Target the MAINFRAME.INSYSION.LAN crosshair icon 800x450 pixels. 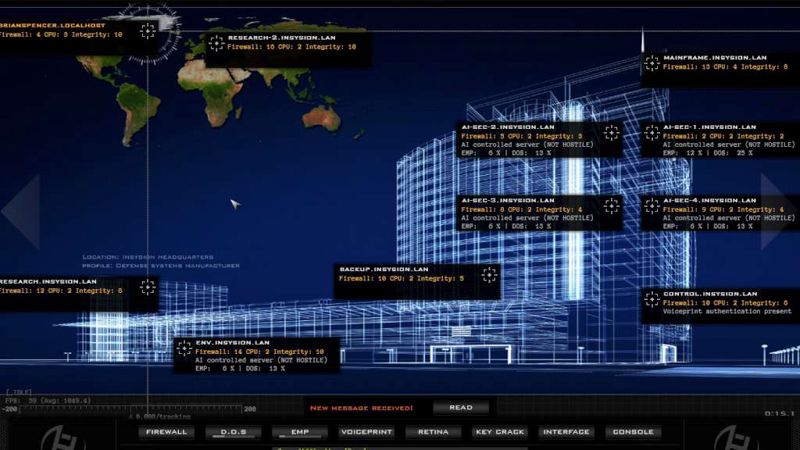click(652, 63)
